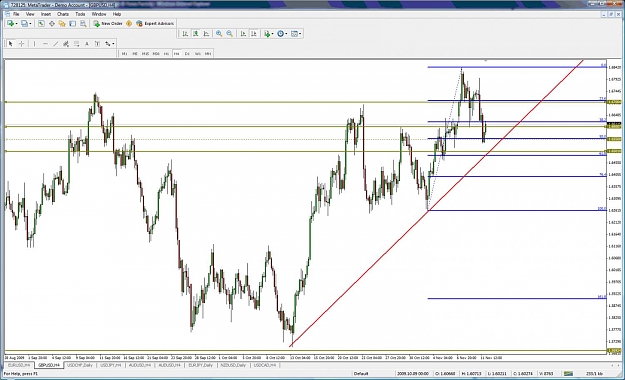Open the File menu

click(x=16, y=14)
